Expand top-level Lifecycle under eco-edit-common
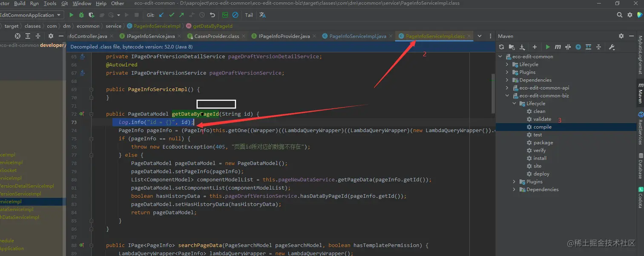The image size is (644, 256). coord(507,64)
